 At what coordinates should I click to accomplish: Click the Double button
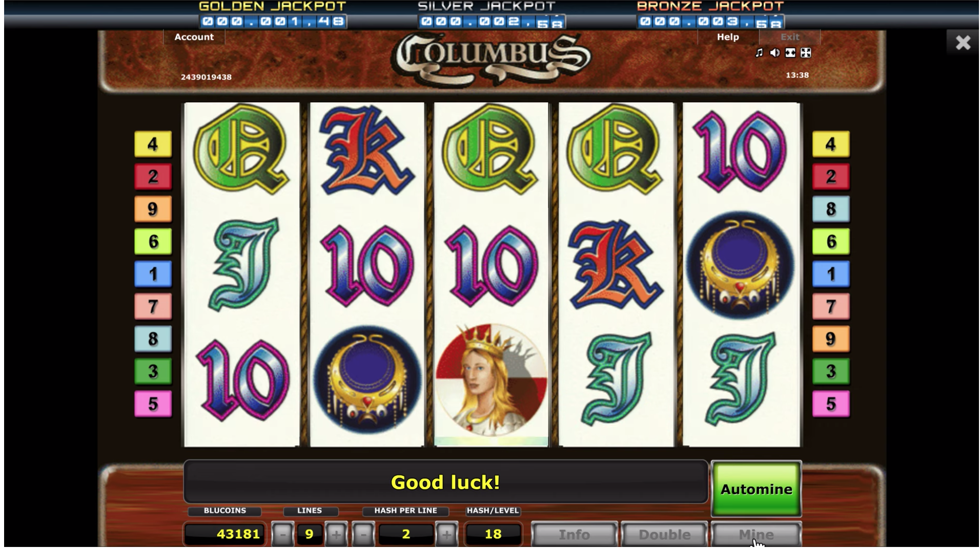click(664, 535)
